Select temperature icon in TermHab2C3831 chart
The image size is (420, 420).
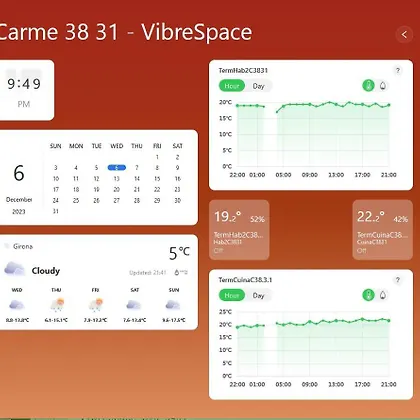tap(368, 86)
